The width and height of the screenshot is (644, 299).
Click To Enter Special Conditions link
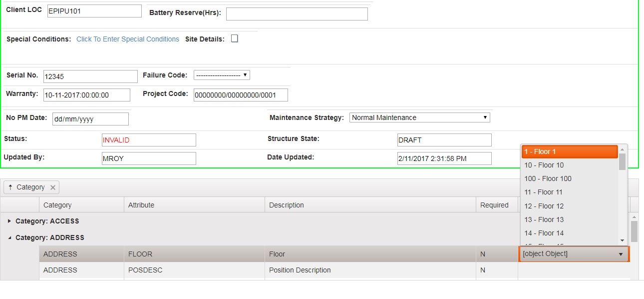tap(128, 39)
